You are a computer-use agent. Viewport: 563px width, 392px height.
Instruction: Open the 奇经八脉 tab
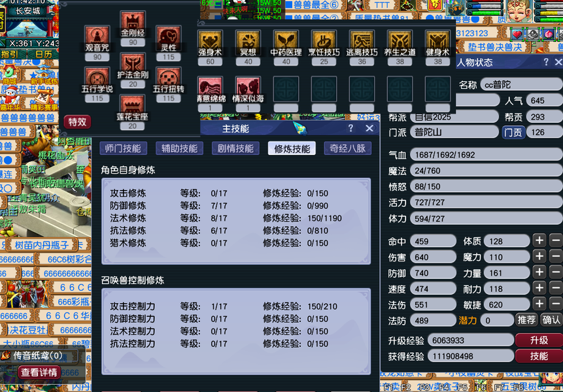(x=348, y=148)
